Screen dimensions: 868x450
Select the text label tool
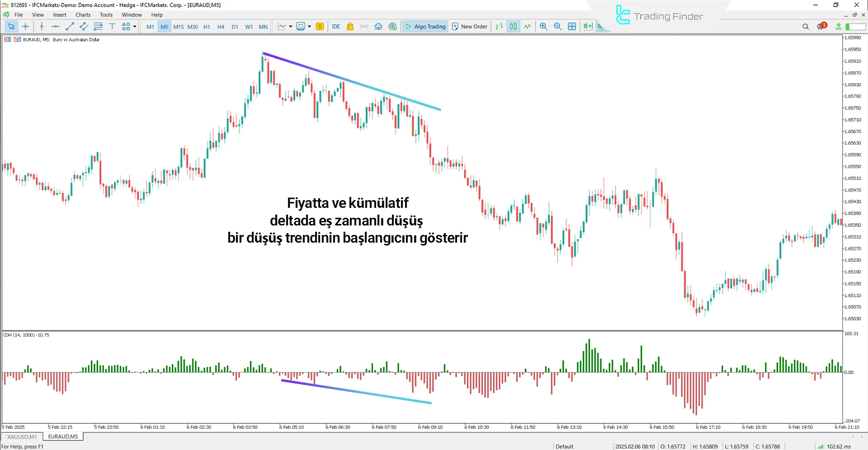(x=112, y=27)
